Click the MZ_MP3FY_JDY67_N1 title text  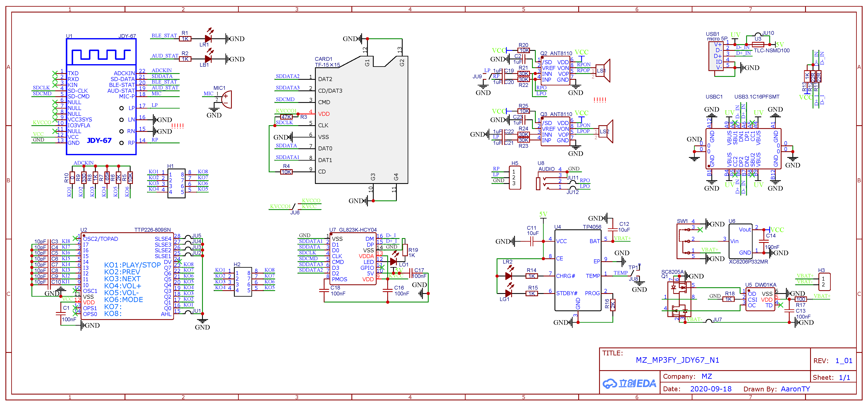[x=677, y=360]
